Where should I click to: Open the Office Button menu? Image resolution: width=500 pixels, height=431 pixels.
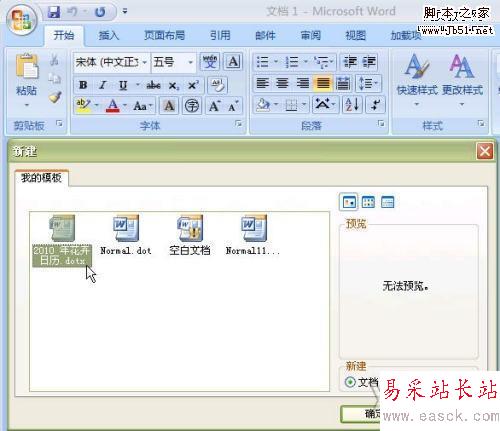(x=21, y=21)
